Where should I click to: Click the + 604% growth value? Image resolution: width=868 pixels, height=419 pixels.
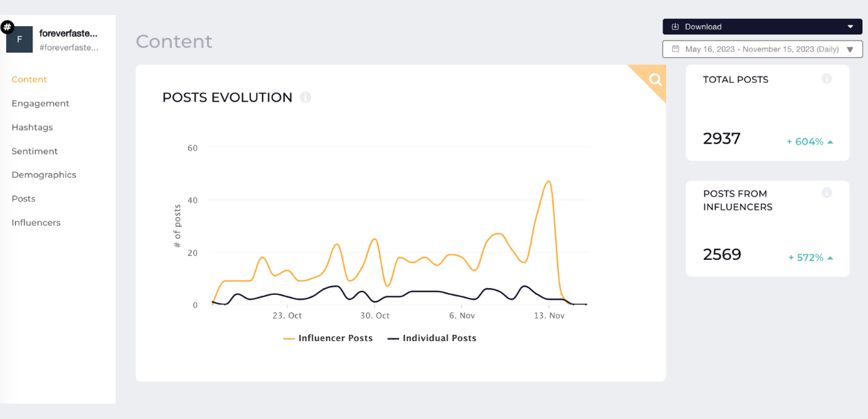[805, 142]
